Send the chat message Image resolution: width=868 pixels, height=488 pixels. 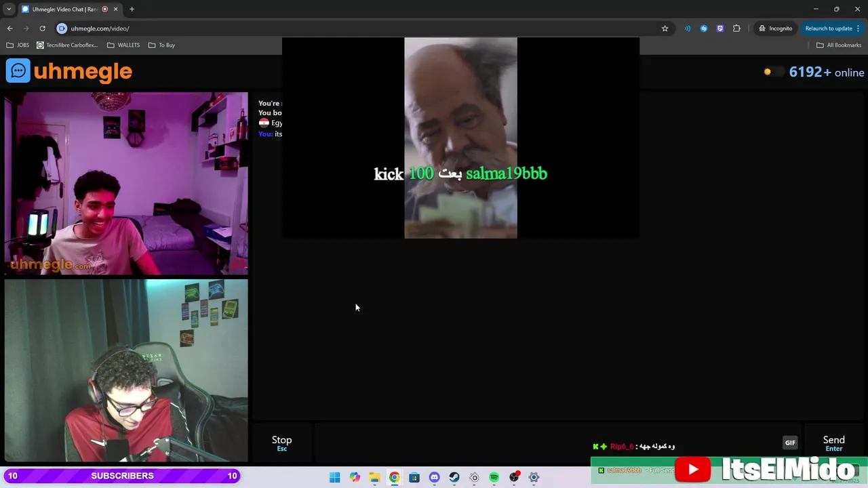(833, 443)
